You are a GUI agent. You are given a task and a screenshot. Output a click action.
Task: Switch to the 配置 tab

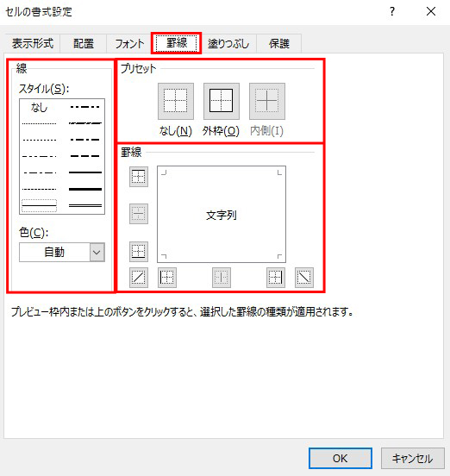point(84,43)
